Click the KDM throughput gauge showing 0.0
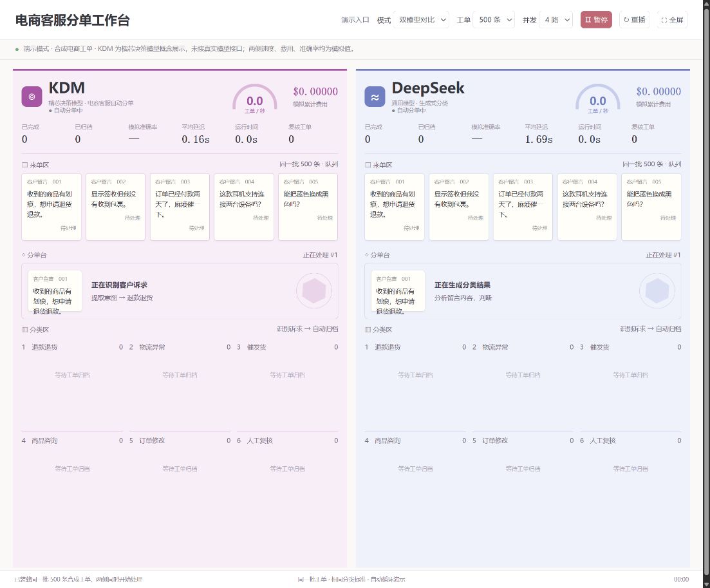The width and height of the screenshot is (710, 588). (255, 99)
